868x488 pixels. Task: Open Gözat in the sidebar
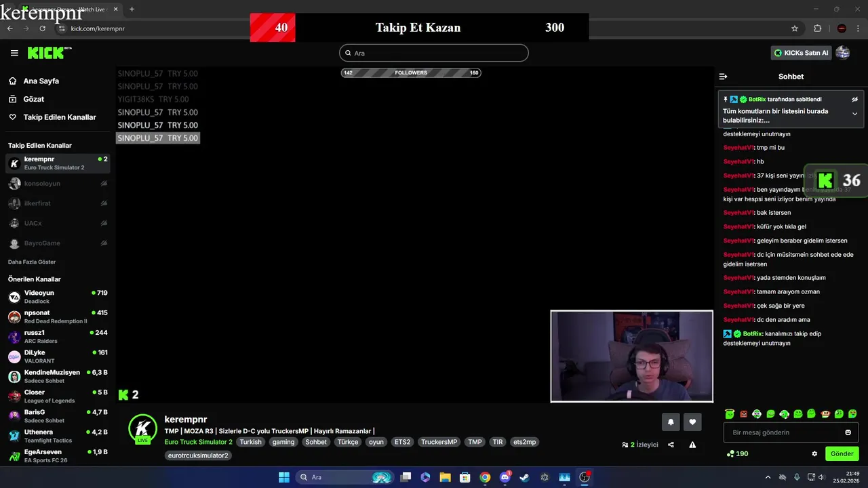point(34,99)
